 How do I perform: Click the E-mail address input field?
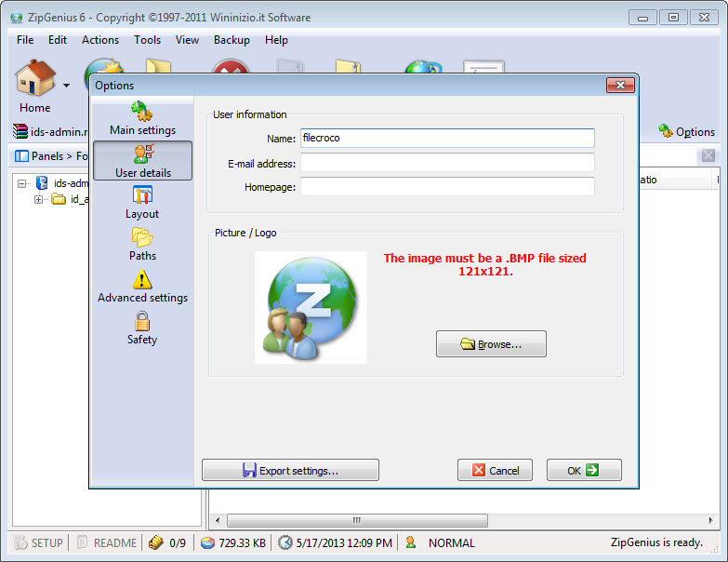[447, 163]
